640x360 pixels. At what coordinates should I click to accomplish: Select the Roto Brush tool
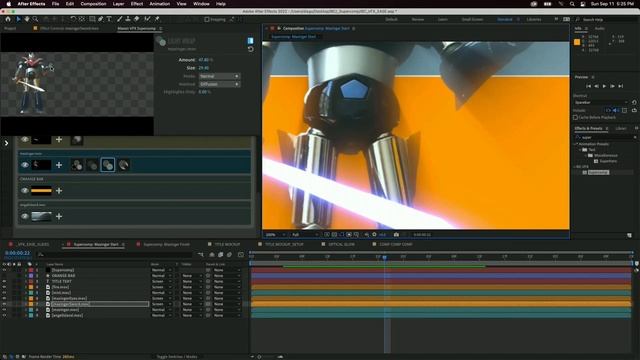click(147, 19)
